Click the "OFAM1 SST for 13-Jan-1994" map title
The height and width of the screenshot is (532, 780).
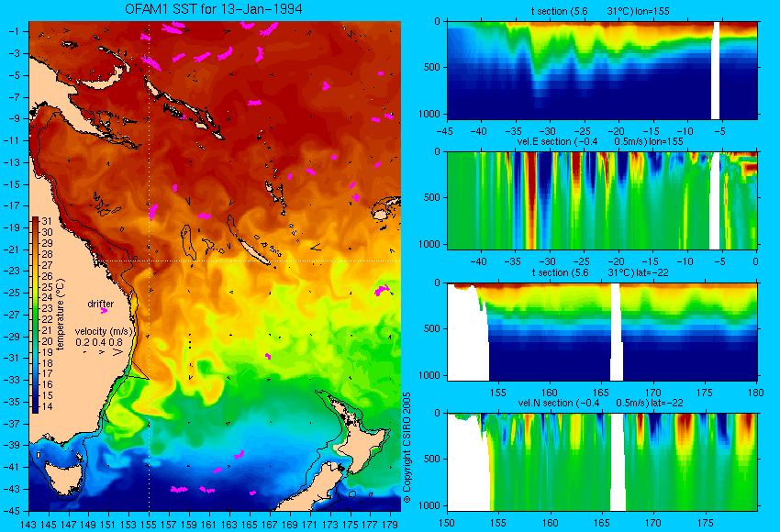(x=214, y=9)
